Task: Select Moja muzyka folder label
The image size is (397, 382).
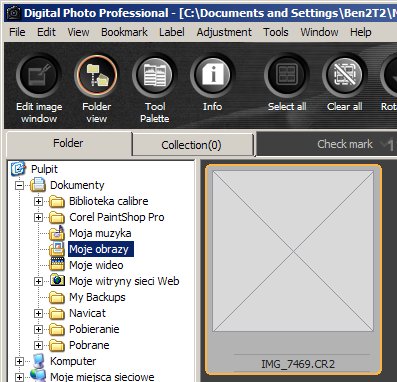Action: [x=100, y=233]
